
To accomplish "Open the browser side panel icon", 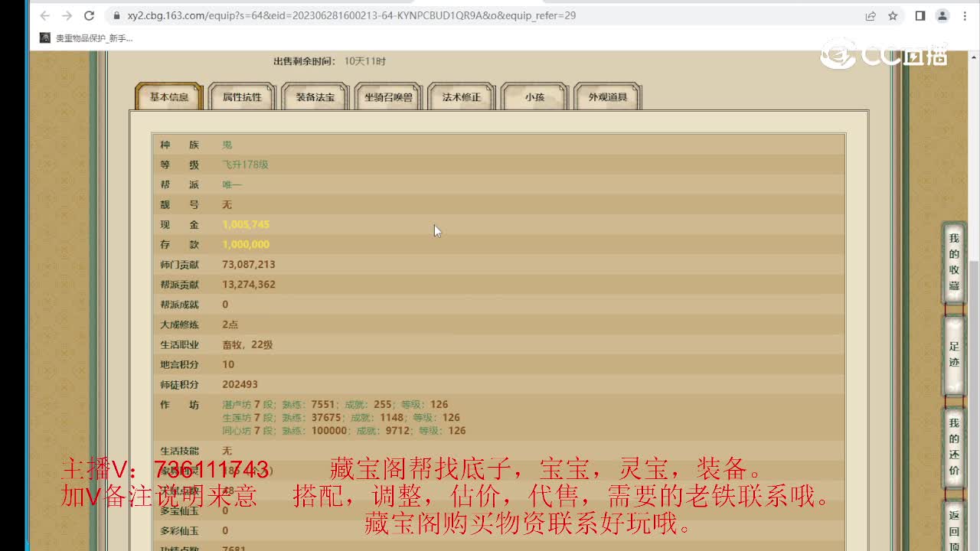I will (920, 15).
